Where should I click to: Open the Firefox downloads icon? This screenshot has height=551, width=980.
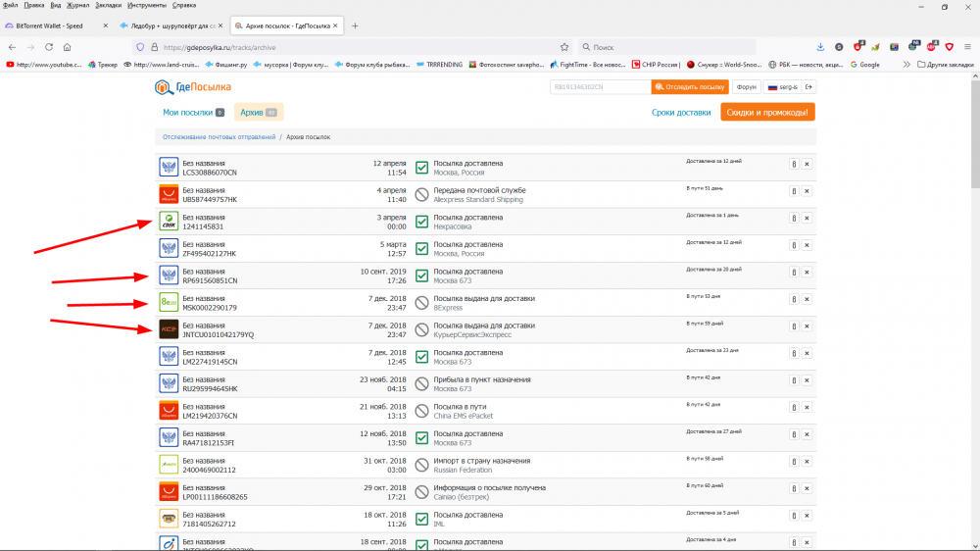pos(820,46)
